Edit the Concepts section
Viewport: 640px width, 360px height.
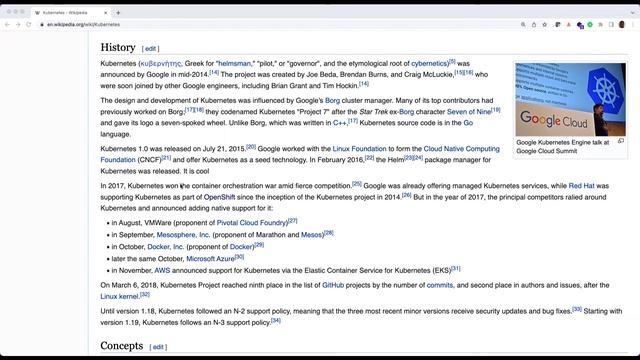pyautogui.click(x=158, y=347)
